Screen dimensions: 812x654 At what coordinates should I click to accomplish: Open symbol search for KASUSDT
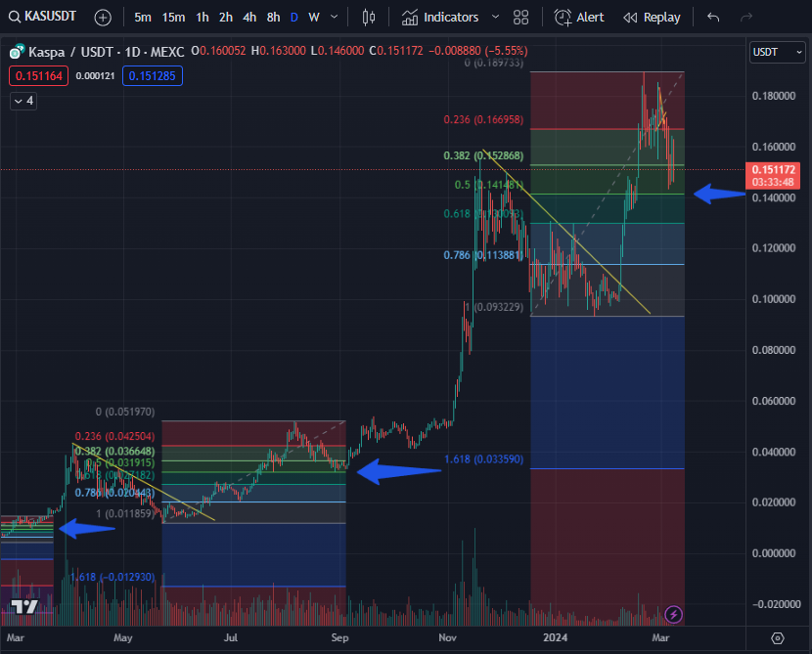(42, 17)
